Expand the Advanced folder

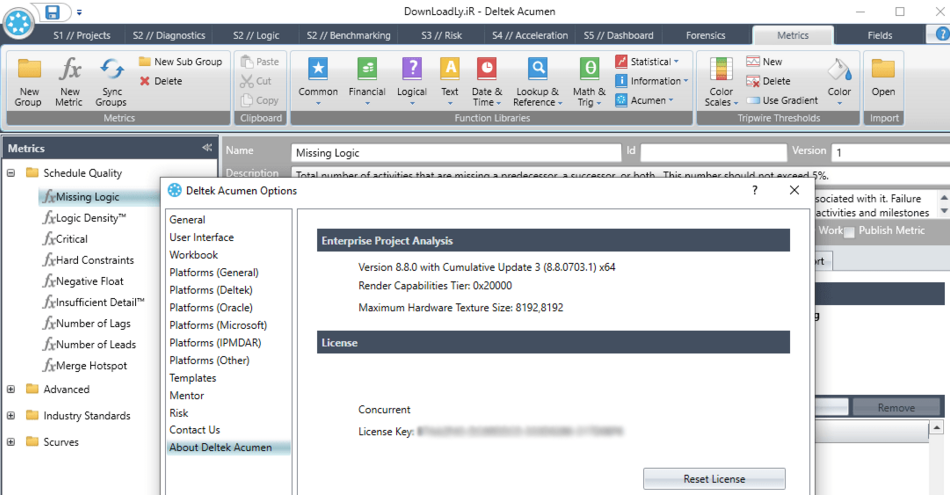point(11,389)
